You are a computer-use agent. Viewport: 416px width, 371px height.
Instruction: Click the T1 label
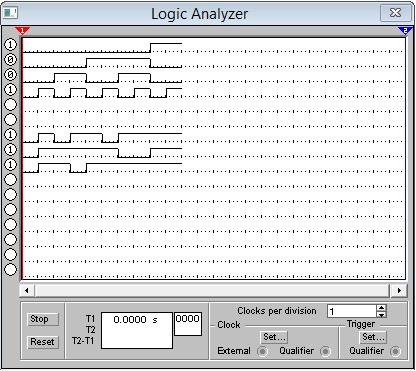90,318
